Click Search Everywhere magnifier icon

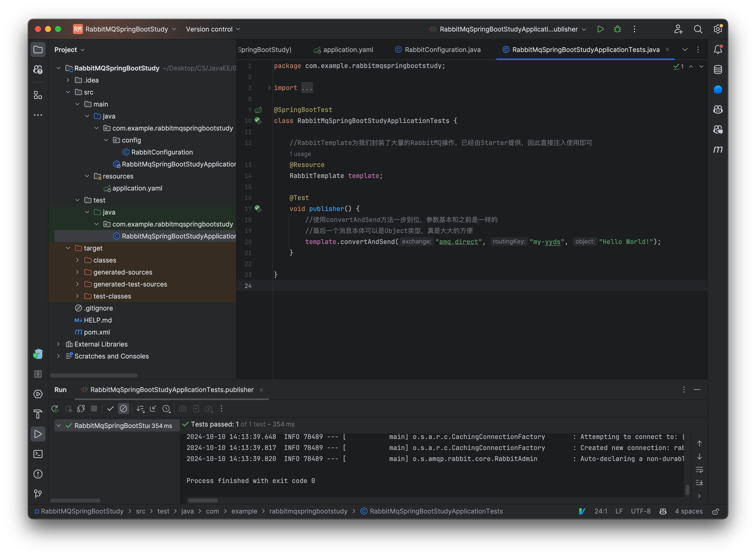pos(698,29)
